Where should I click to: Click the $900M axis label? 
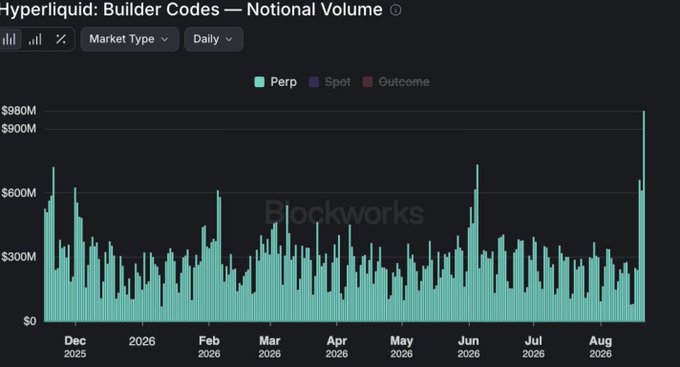tap(19, 128)
